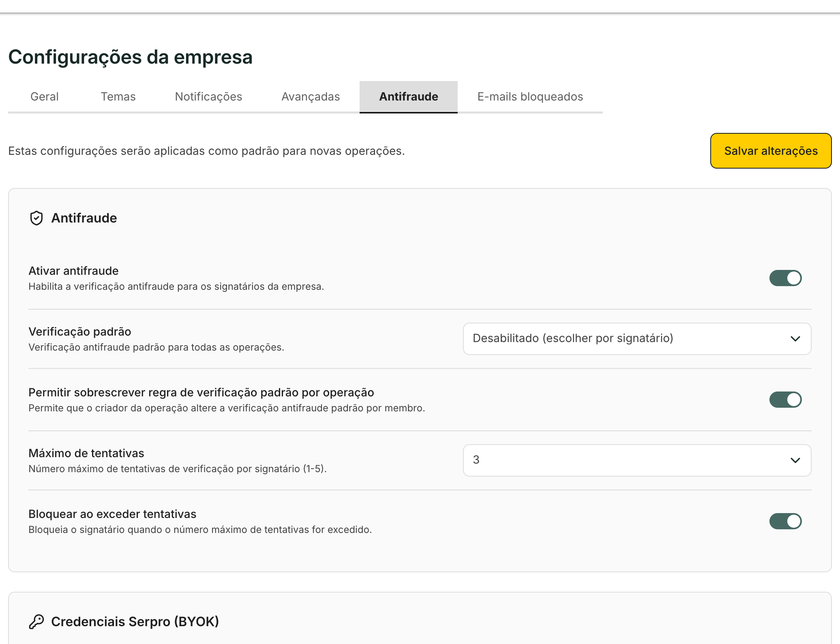Viewport: 840px width, 644px height.
Task: Open the Temas tab
Action: pos(118,96)
